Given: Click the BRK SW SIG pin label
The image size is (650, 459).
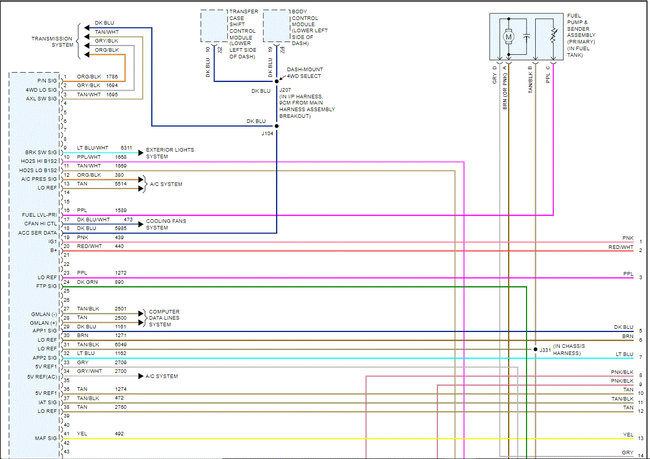Looking at the screenshot, I should [x=41, y=153].
